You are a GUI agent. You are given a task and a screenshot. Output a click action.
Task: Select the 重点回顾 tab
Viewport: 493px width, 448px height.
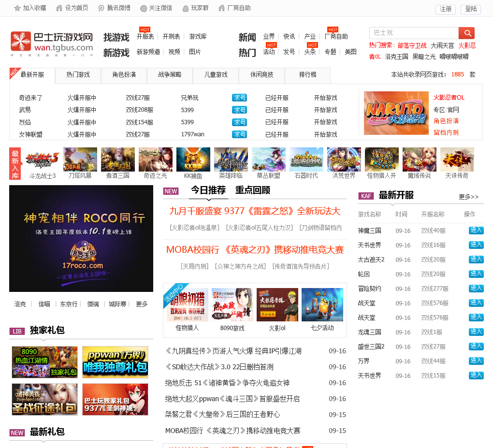tap(252, 190)
